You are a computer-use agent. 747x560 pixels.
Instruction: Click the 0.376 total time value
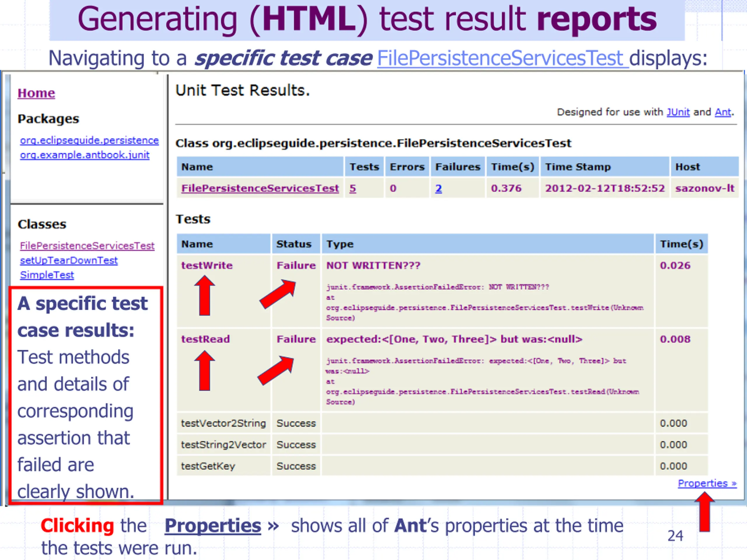pyautogui.click(x=506, y=188)
